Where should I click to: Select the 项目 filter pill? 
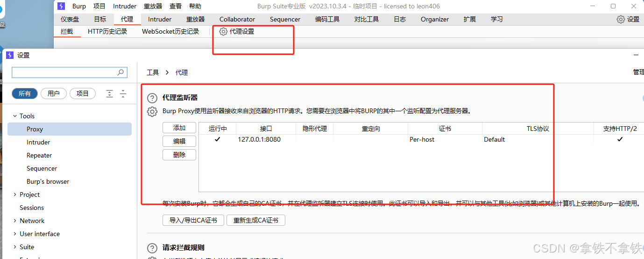pyautogui.click(x=83, y=94)
